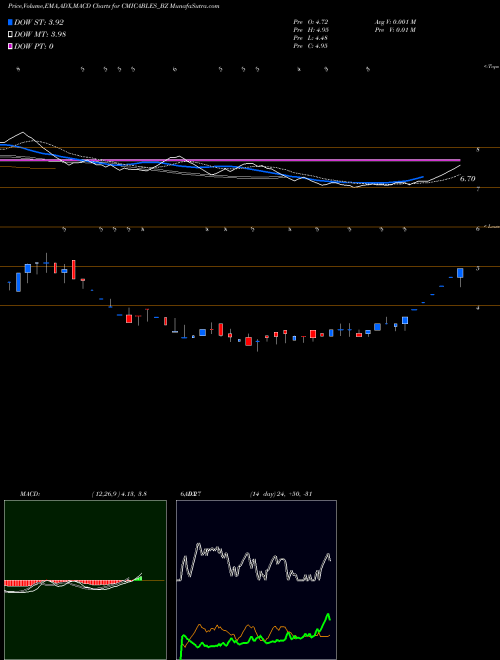
Task: Click the price axis label 4
Action: [478, 308]
